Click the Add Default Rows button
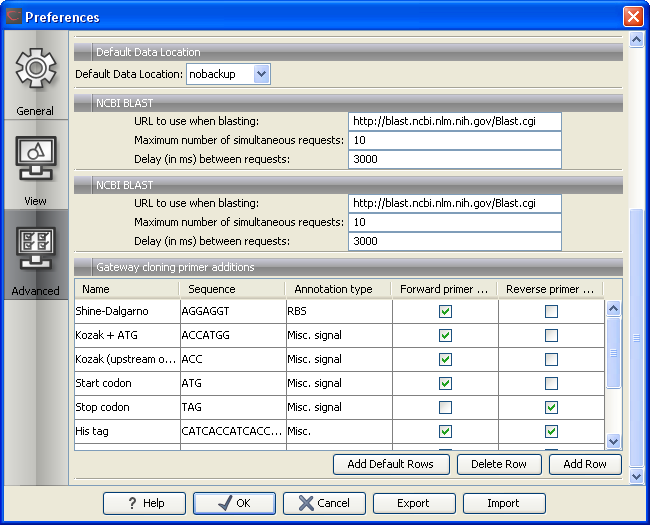Screen dimensions: 650x525 tap(391, 464)
